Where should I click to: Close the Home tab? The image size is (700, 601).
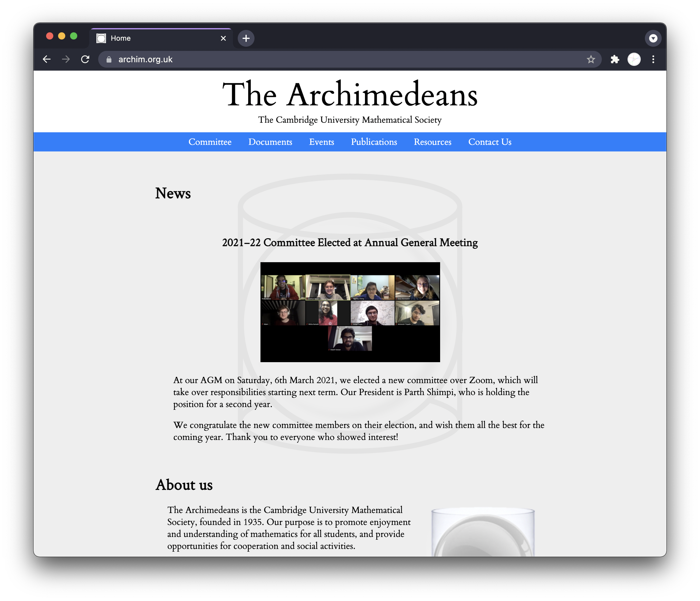(223, 38)
